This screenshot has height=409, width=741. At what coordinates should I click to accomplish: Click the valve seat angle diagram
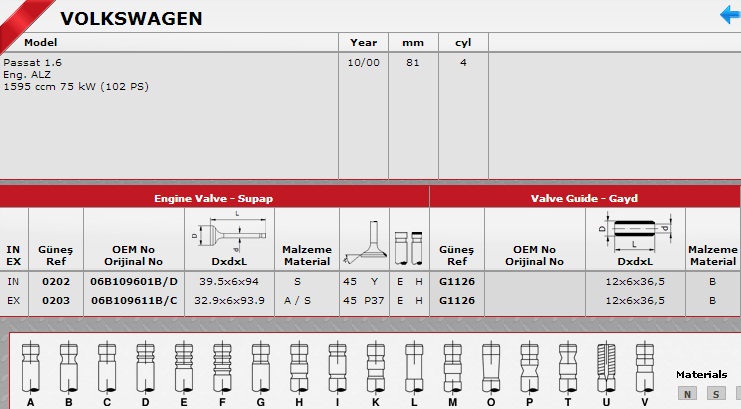coord(365,242)
